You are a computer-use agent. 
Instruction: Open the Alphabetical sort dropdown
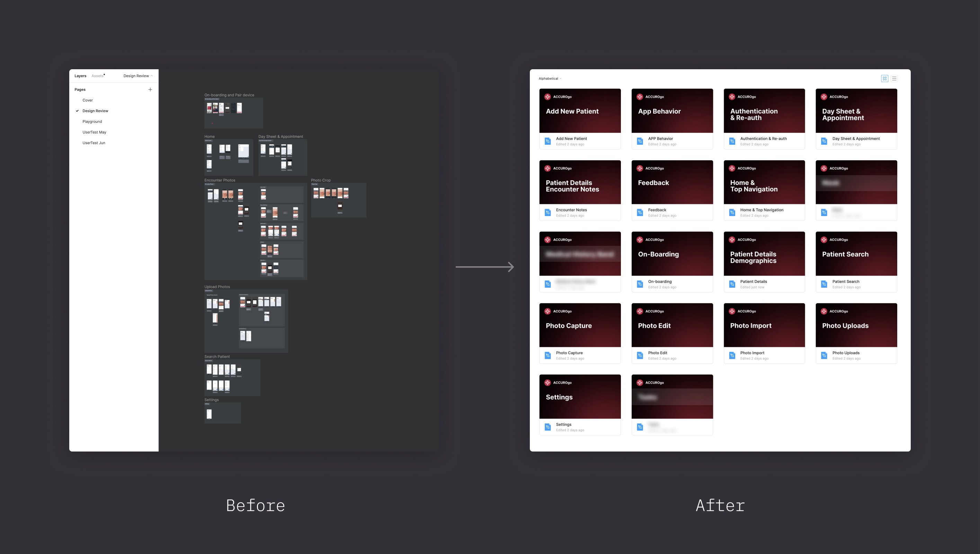[550, 78]
